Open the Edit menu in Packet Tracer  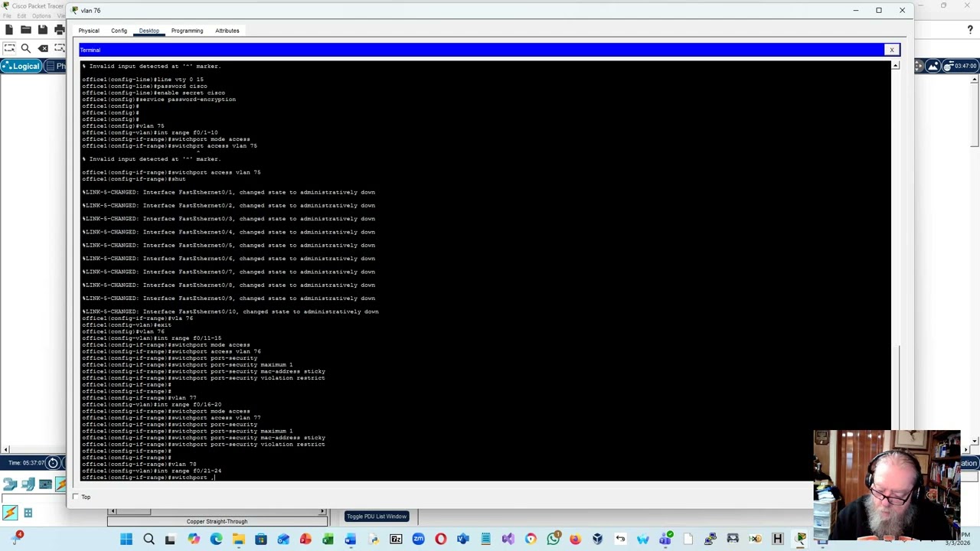tap(21, 16)
